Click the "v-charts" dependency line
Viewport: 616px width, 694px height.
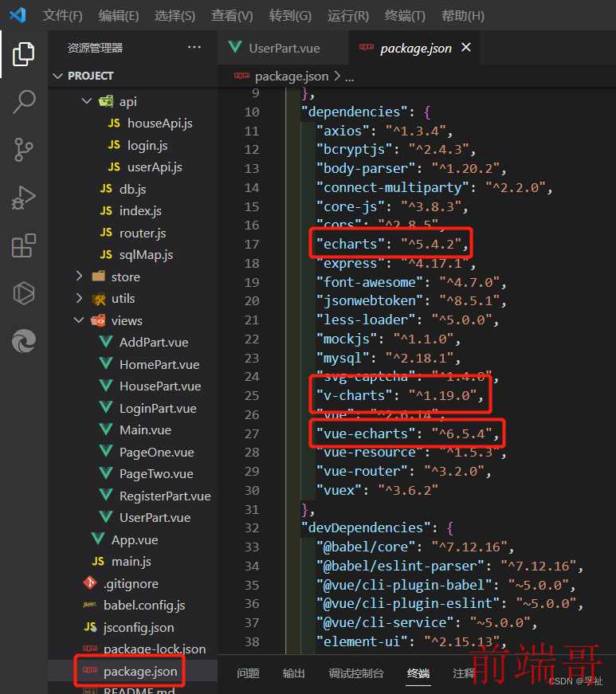tap(400, 396)
